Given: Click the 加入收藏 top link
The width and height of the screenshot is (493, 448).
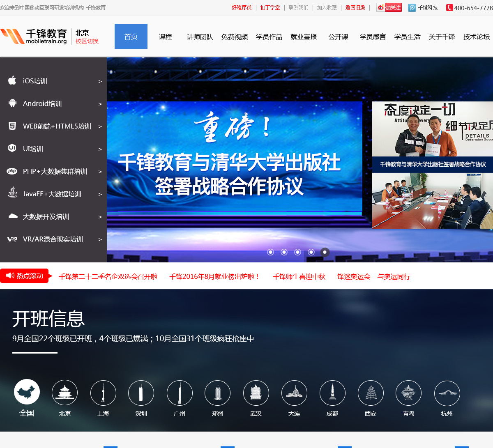Looking at the screenshot, I should (x=327, y=7).
